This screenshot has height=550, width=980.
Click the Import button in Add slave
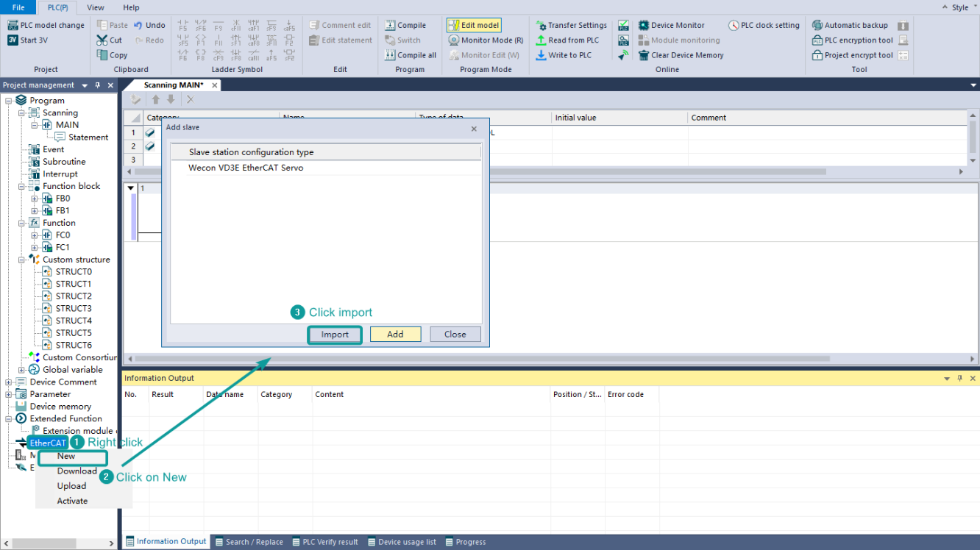(x=335, y=335)
